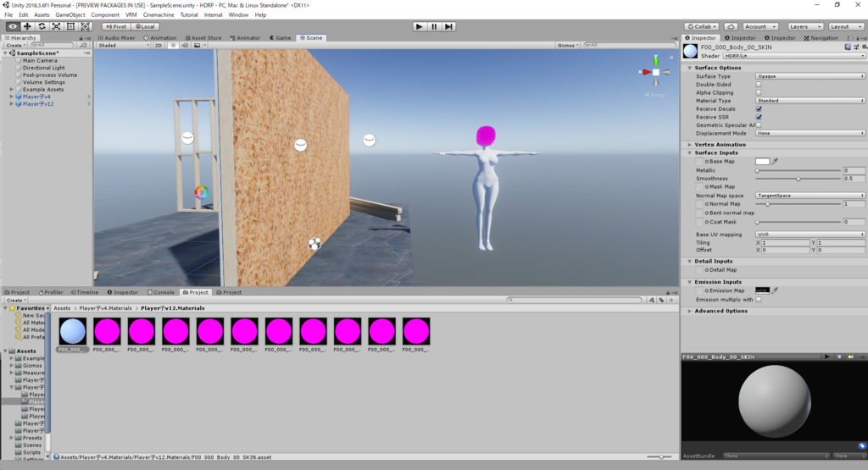Viewport: 868px width, 470px height.
Task: Open material help book icon
Action: point(848,47)
